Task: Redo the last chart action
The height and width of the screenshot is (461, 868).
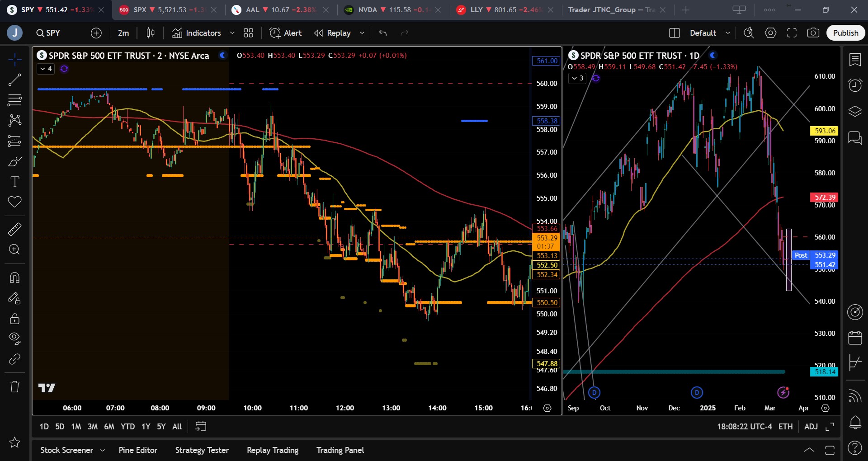Action: [405, 33]
